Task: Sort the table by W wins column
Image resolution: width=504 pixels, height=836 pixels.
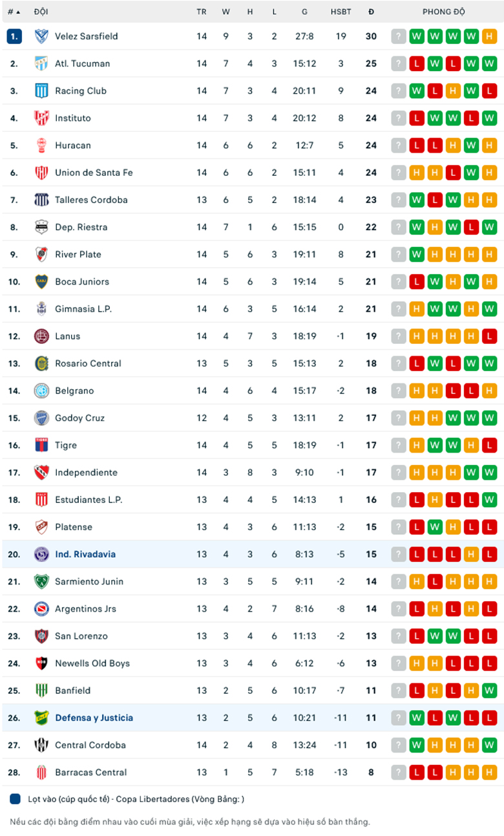Action: tap(226, 12)
